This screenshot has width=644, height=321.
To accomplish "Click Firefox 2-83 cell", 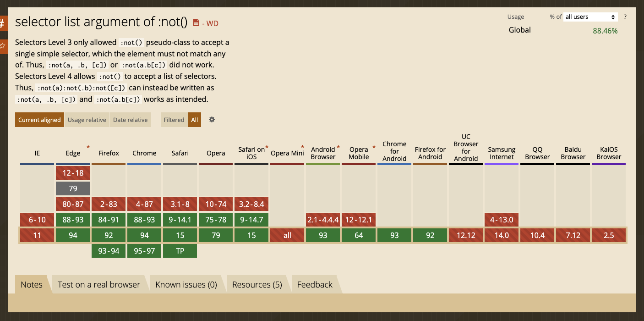I will tap(109, 204).
